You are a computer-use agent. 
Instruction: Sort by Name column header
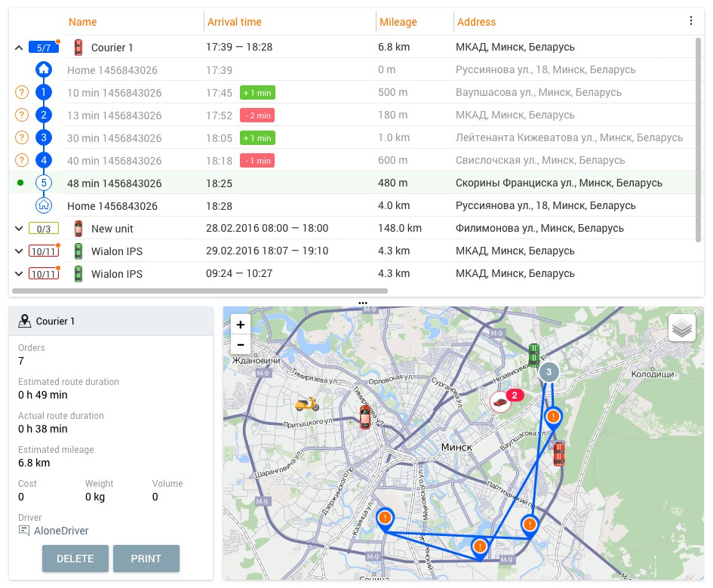click(x=82, y=22)
